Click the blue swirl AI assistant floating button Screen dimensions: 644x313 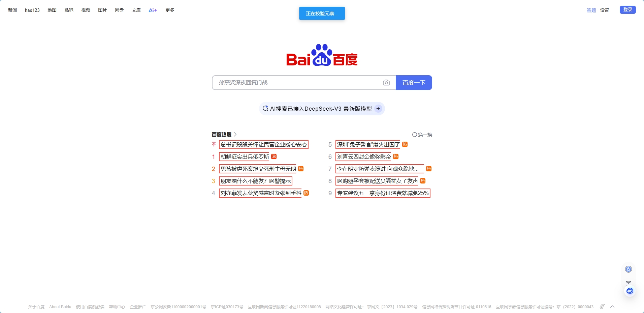point(630,291)
